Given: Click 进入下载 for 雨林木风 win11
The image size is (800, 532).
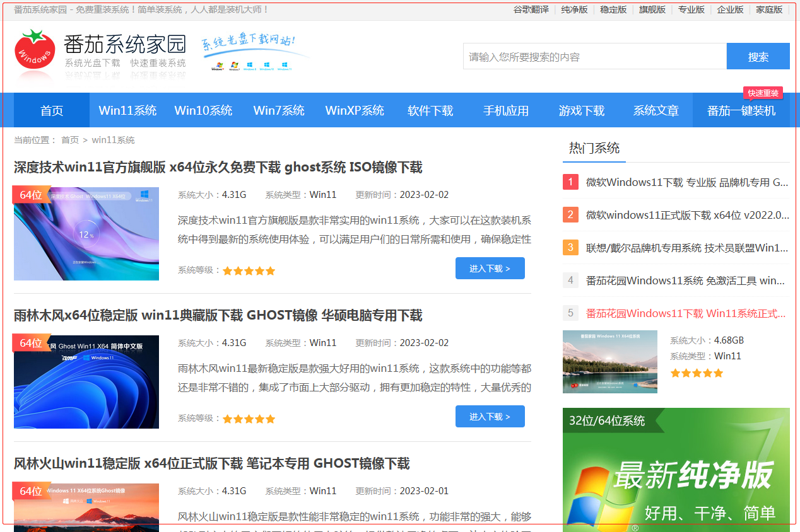Looking at the screenshot, I should click(490, 417).
